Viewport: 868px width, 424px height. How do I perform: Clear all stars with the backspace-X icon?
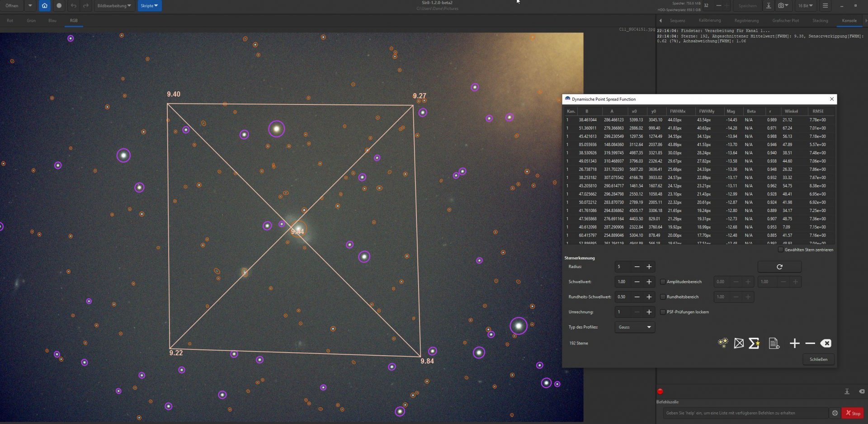click(x=826, y=344)
